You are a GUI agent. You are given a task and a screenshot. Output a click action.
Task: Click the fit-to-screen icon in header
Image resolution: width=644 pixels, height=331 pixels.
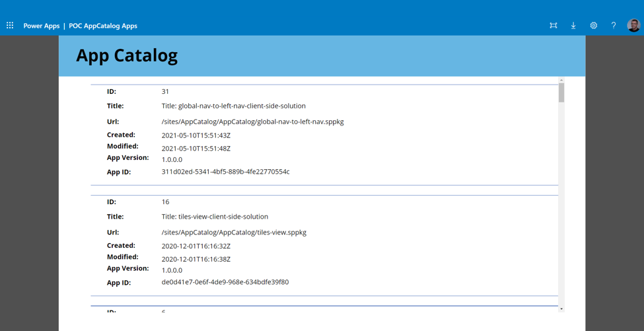(554, 26)
